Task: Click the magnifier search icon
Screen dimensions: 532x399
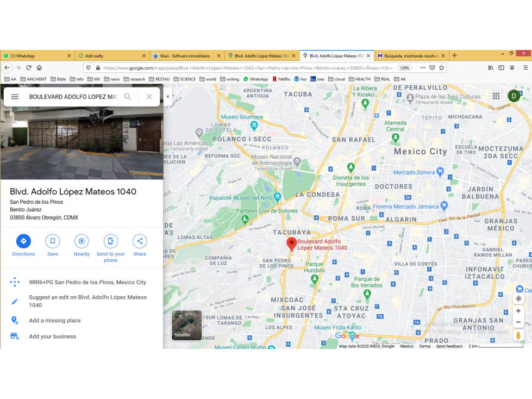Action: 128,97
